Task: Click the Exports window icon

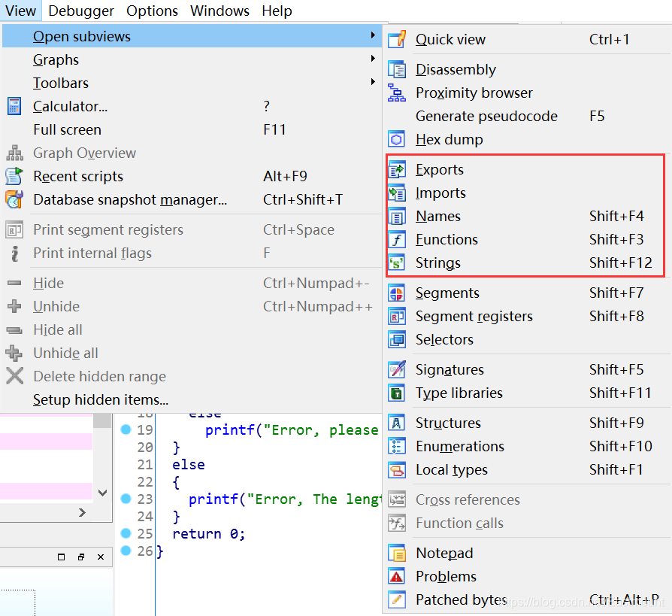Action: pyautogui.click(x=397, y=170)
